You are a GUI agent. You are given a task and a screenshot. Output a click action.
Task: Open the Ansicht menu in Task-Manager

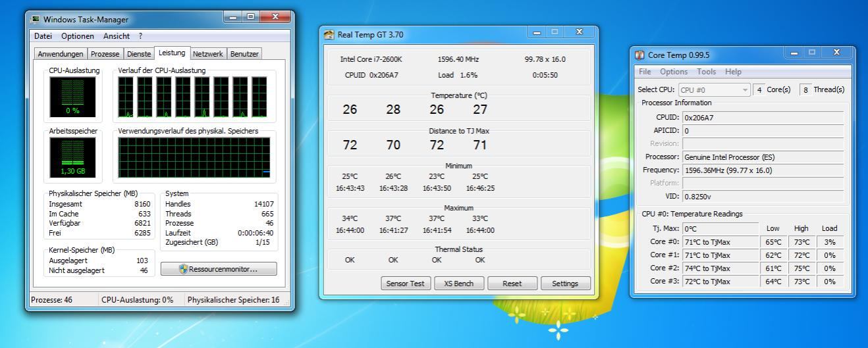coord(116,36)
